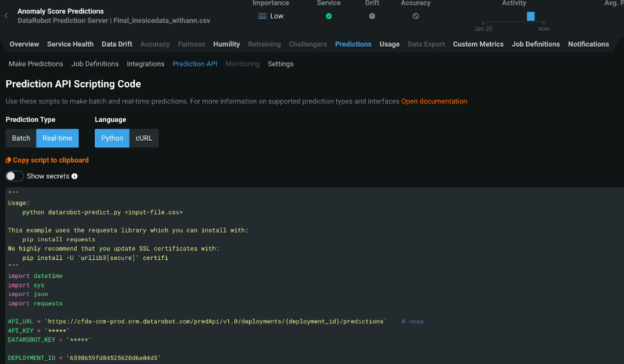Viewport: 624px width, 364px height.
Task: Open the Integrations sub-tab
Action: [x=145, y=64]
